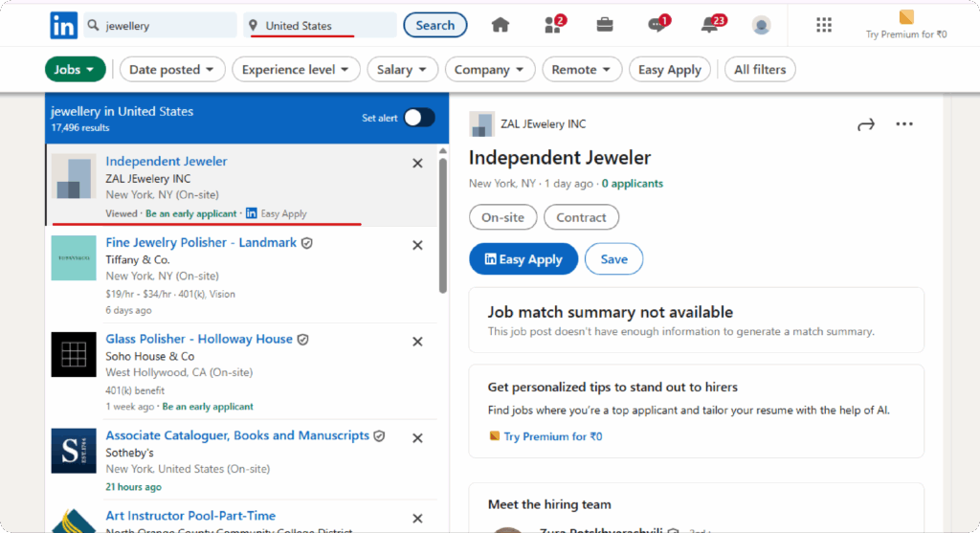Click ZAL JEwelery logo in job details header
The image size is (980, 533).
point(481,124)
